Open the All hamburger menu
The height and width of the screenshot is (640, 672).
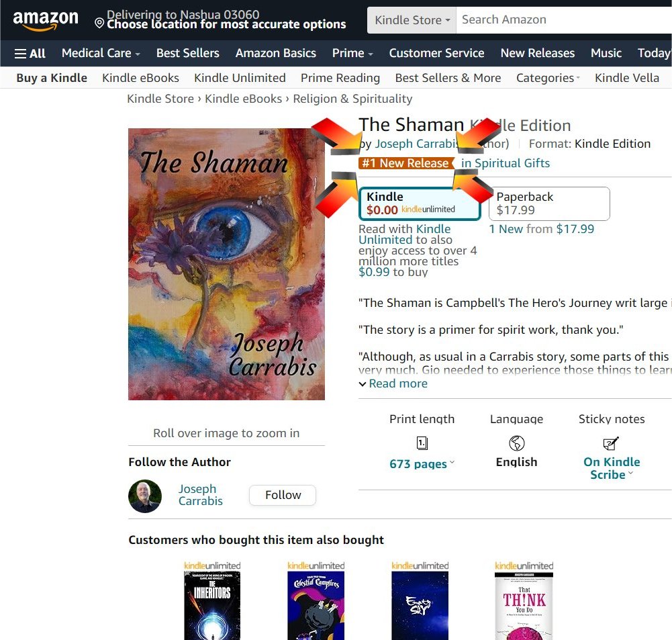coord(30,53)
